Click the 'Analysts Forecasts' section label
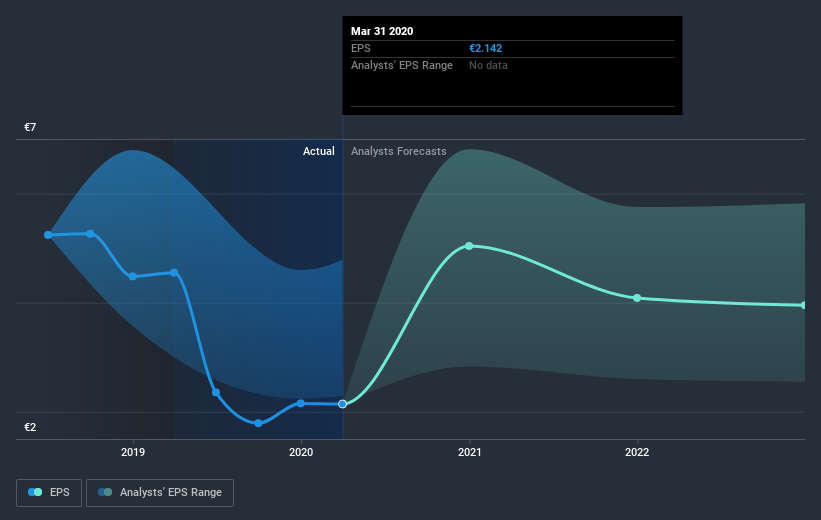Image resolution: width=821 pixels, height=520 pixels. click(398, 151)
